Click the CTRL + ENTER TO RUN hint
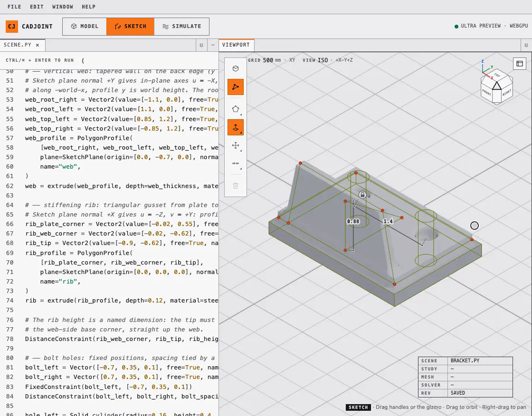 tap(40, 60)
